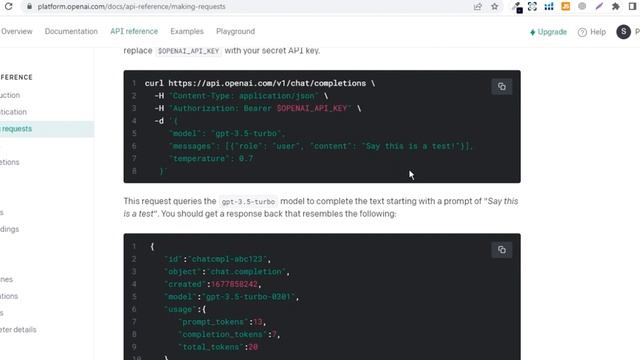
Task: Click the "total_tokens":20 line
Action: point(218,347)
